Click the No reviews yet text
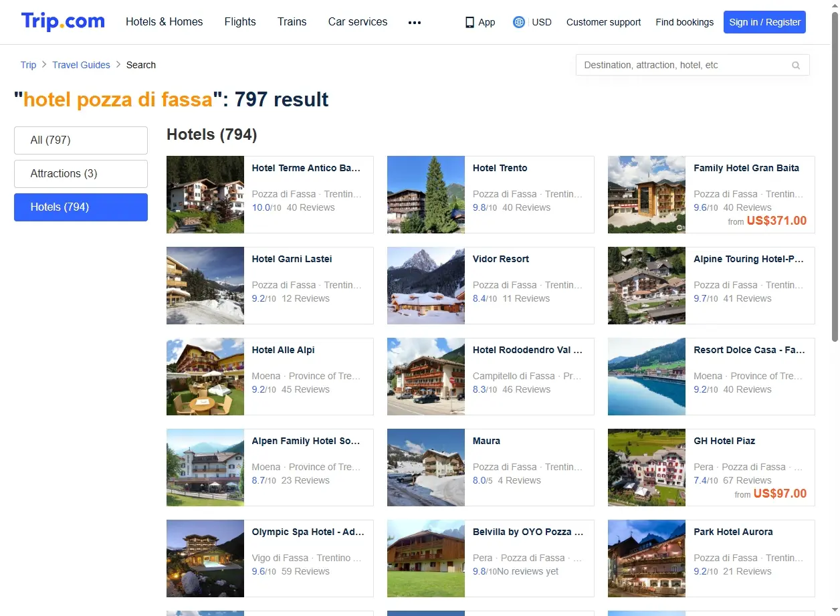 click(528, 571)
